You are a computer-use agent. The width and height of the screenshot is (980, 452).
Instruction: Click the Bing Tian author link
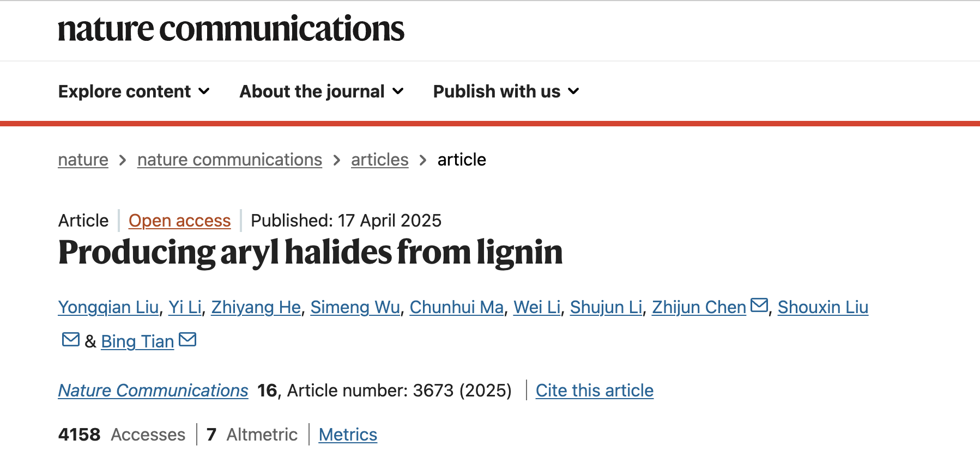click(137, 341)
